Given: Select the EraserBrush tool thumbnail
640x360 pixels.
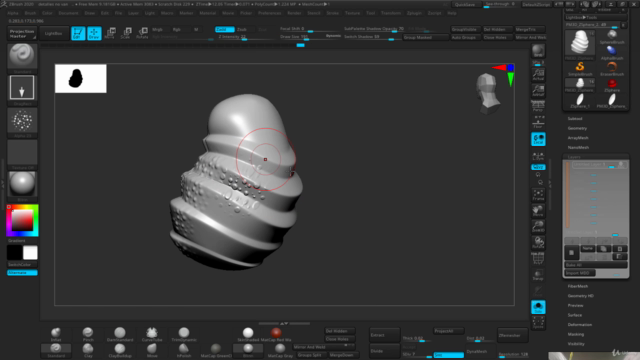Looking at the screenshot, I should [612, 69].
